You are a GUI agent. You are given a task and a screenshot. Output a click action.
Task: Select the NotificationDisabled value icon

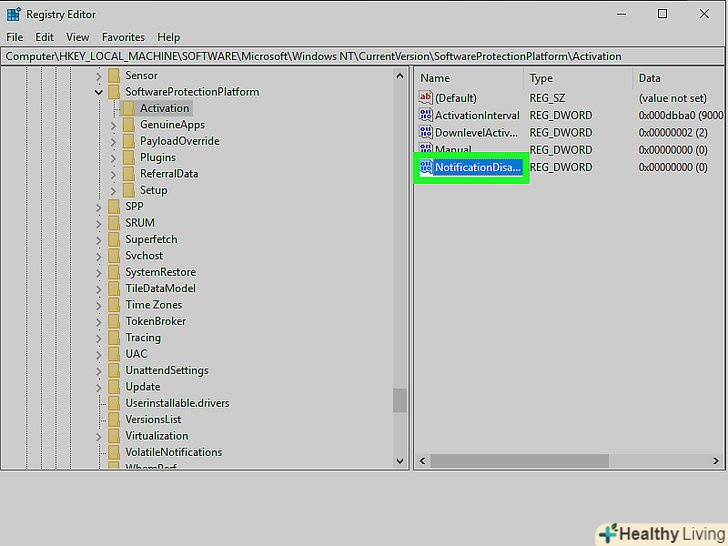point(426,167)
